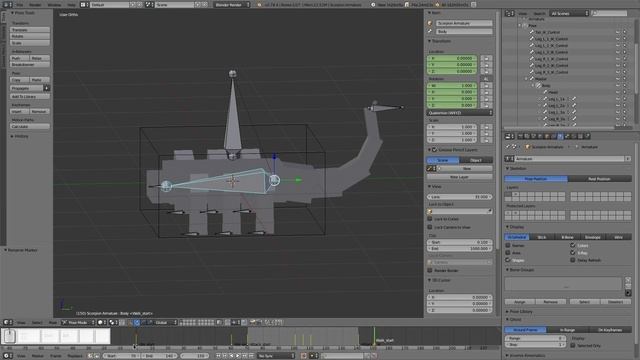
Task: Click the jump to end playback button
Action: click(x=251, y=356)
